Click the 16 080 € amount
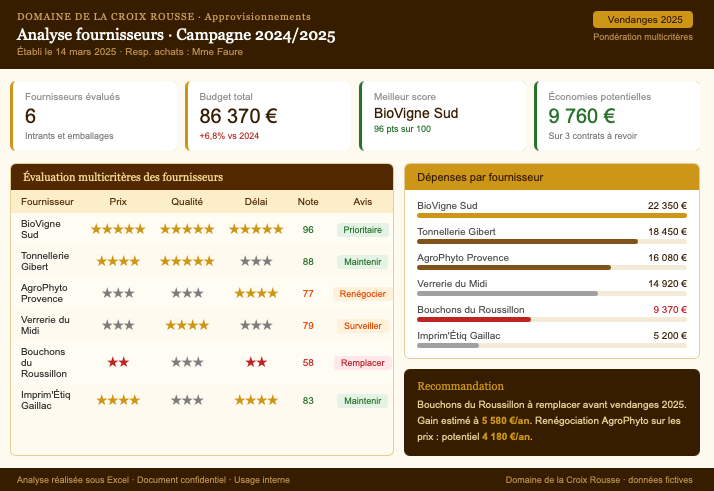This screenshot has height=491, width=714. [x=667, y=257]
